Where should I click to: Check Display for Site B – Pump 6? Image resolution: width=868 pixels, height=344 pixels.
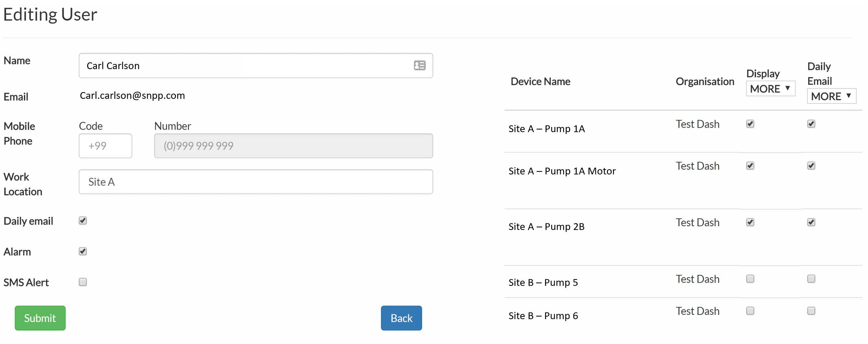pos(750,311)
